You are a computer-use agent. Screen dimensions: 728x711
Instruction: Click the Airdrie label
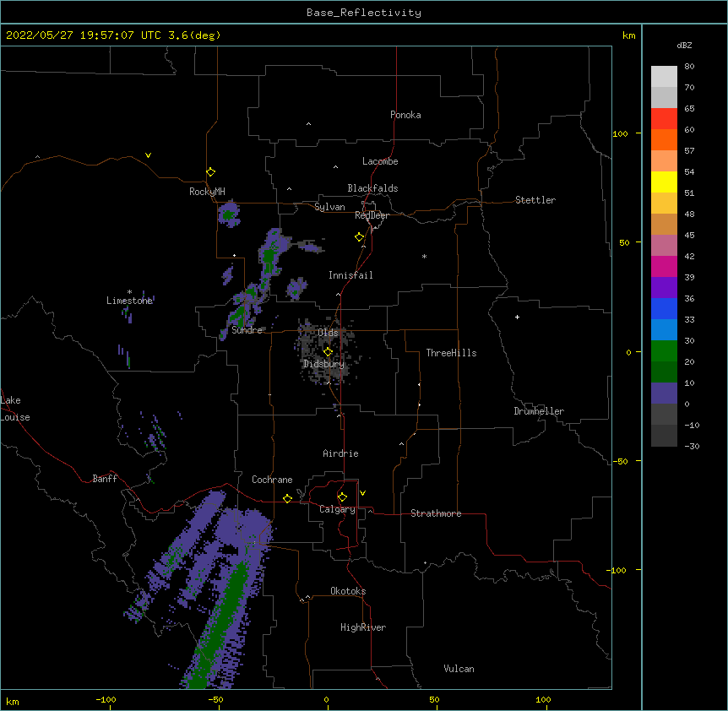tap(340, 453)
